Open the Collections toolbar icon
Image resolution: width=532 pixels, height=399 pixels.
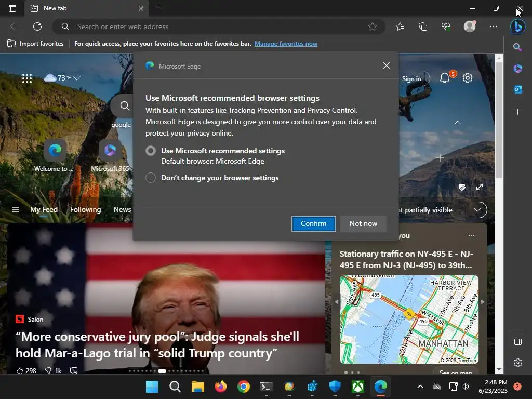pos(423,26)
